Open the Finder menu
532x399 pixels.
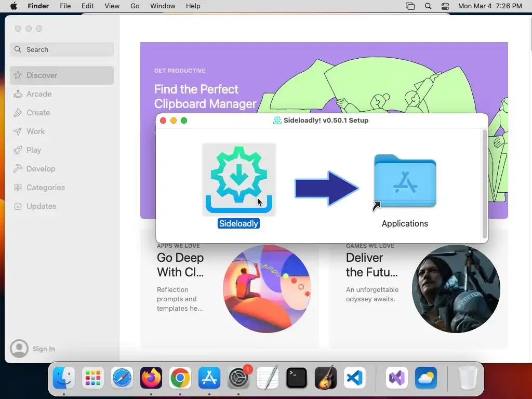[x=38, y=6]
